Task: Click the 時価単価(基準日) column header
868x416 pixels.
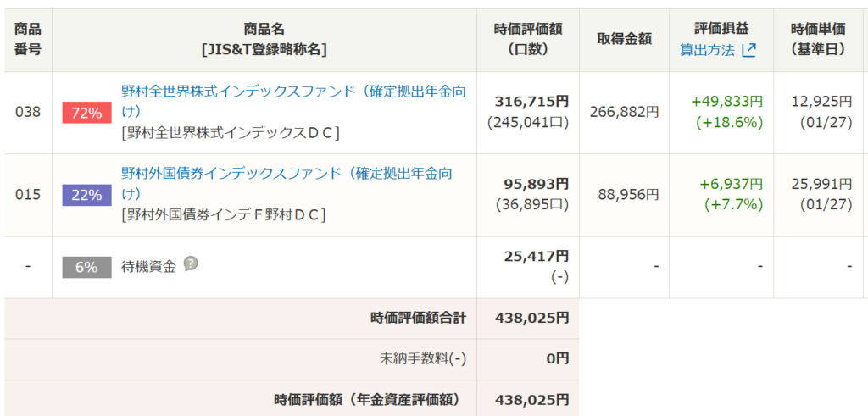Action: pyautogui.click(x=817, y=39)
